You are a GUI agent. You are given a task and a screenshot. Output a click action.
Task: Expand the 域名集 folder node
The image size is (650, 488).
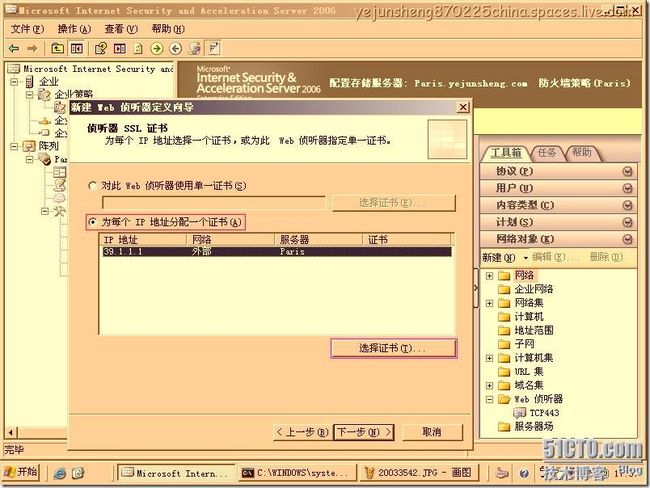pyautogui.click(x=489, y=386)
